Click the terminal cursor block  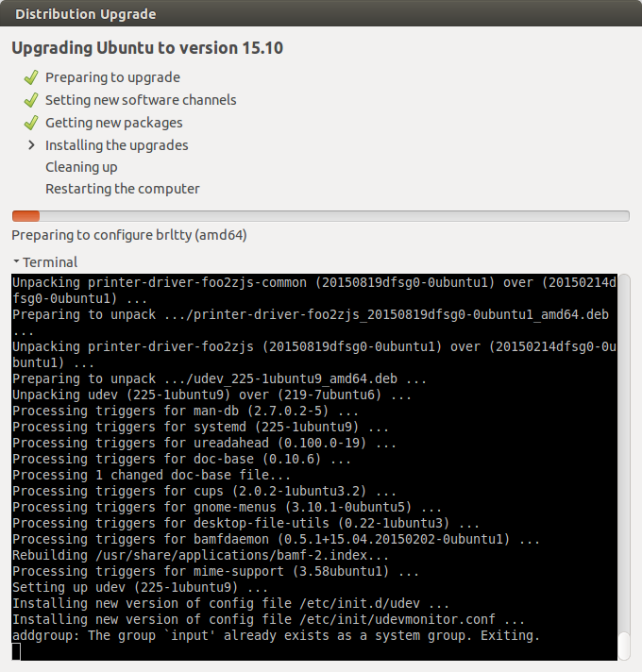point(16,652)
